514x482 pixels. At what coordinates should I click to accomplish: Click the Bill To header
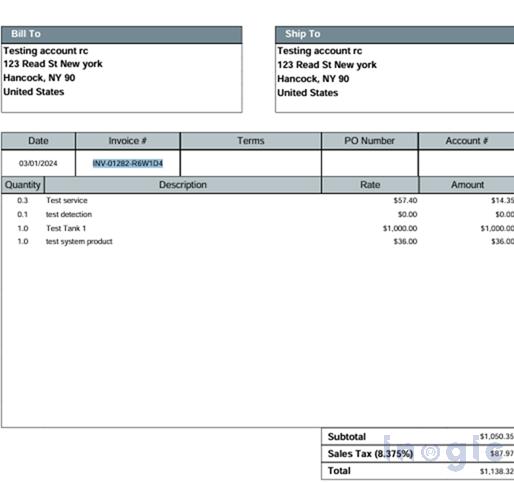click(x=122, y=35)
